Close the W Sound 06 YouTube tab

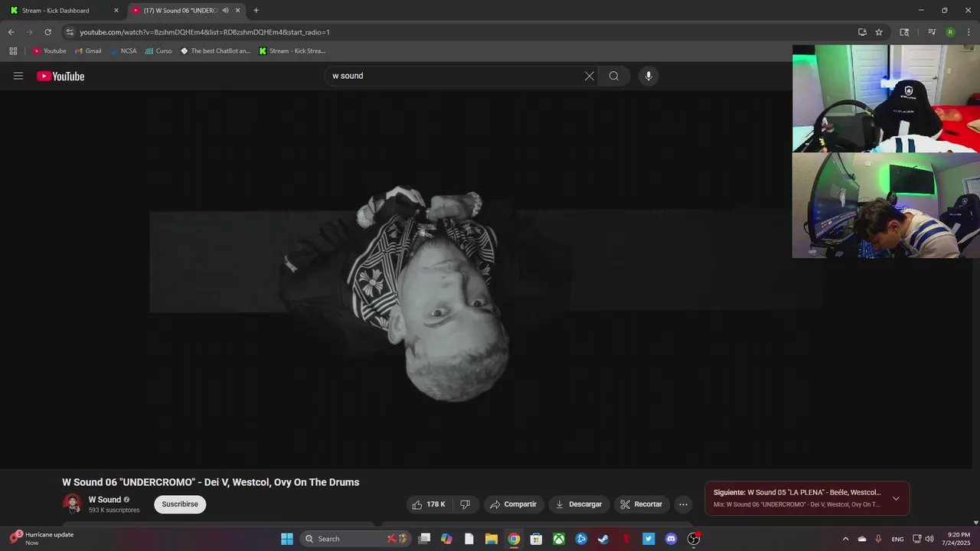238,11
